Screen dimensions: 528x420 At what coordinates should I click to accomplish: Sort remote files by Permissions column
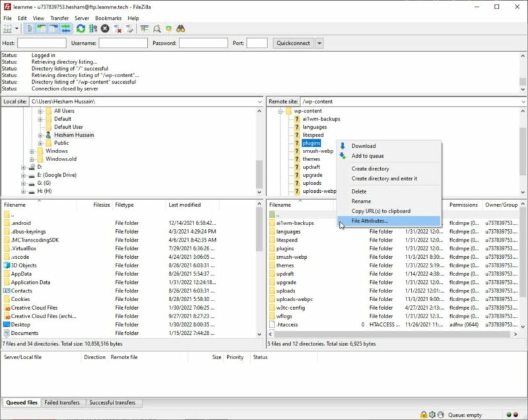click(x=463, y=205)
